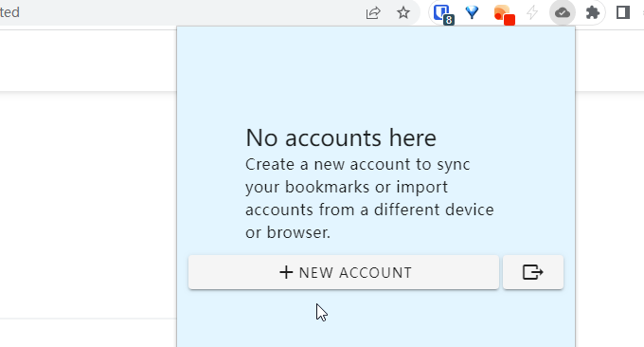
Task: Select the 'Create a new account to sync' description text
Action: click(369, 198)
